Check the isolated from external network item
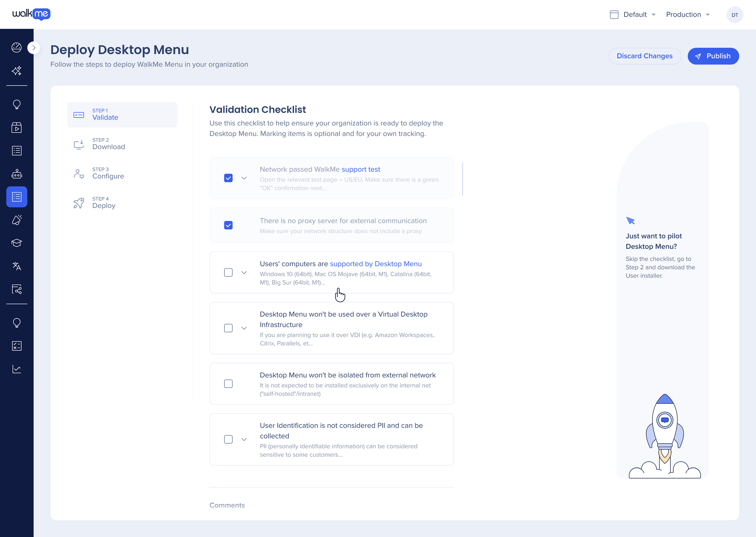The image size is (756, 537). (228, 384)
